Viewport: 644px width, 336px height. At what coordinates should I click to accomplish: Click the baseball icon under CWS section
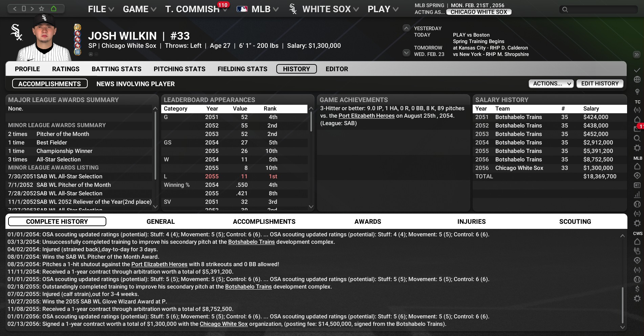click(x=637, y=279)
